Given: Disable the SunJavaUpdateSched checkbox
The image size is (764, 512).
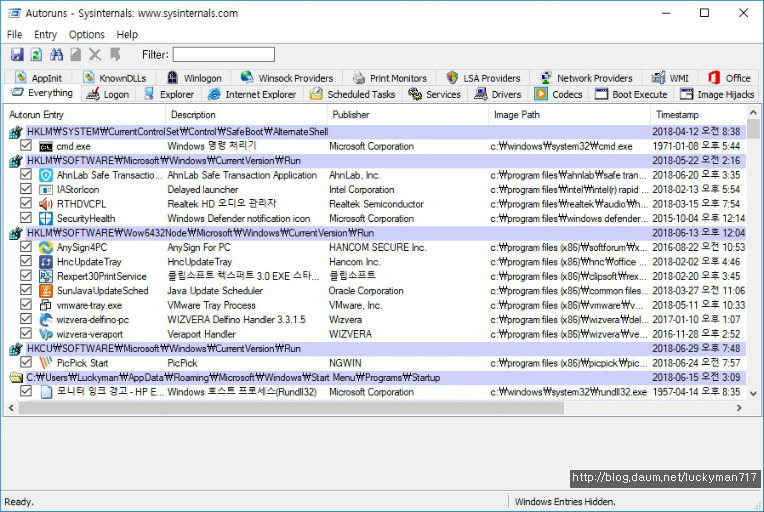Looking at the screenshot, I should coord(26,290).
